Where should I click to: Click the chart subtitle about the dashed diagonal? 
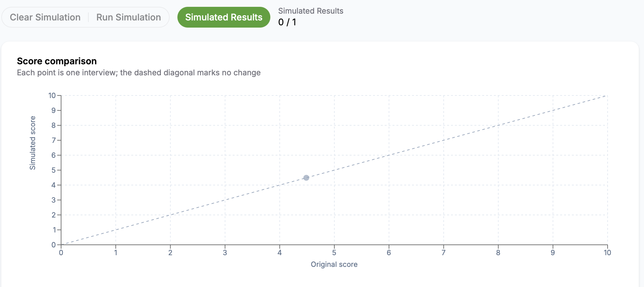click(139, 72)
